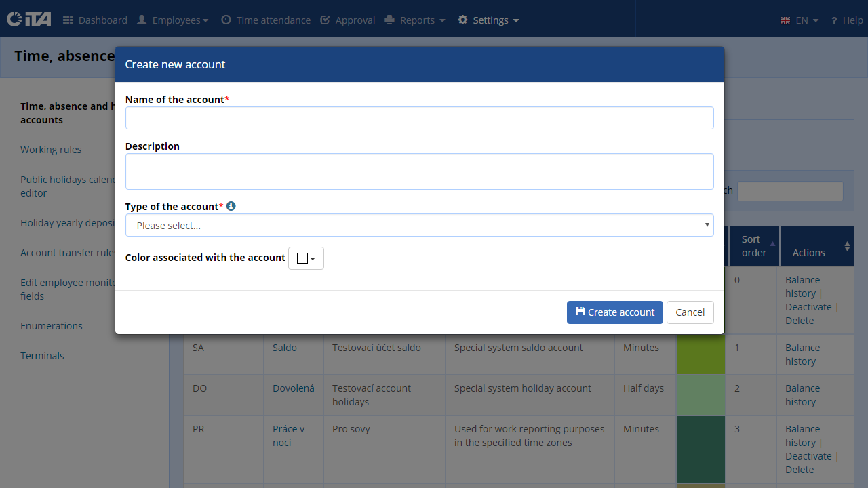Viewport: 868px width, 488px height.
Task: Click the UK flag language icon
Action: point(785,20)
